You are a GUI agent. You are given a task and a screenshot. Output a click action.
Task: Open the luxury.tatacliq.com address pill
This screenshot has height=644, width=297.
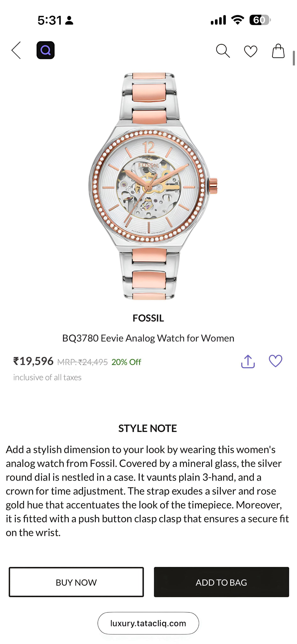(x=148, y=623)
